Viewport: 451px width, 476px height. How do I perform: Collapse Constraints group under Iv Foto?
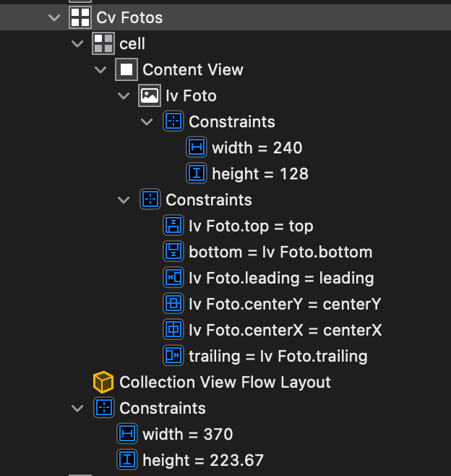click(x=147, y=122)
